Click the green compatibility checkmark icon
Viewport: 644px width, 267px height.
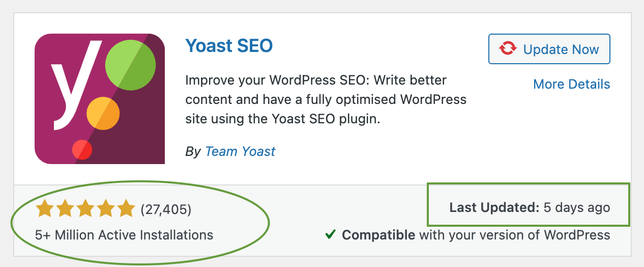coord(331,234)
